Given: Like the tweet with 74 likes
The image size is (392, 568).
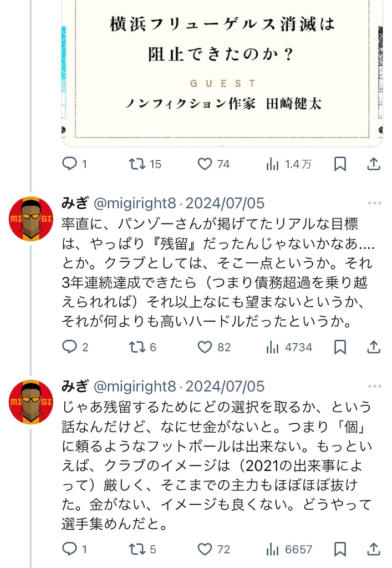Looking at the screenshot, I should 206,163.
